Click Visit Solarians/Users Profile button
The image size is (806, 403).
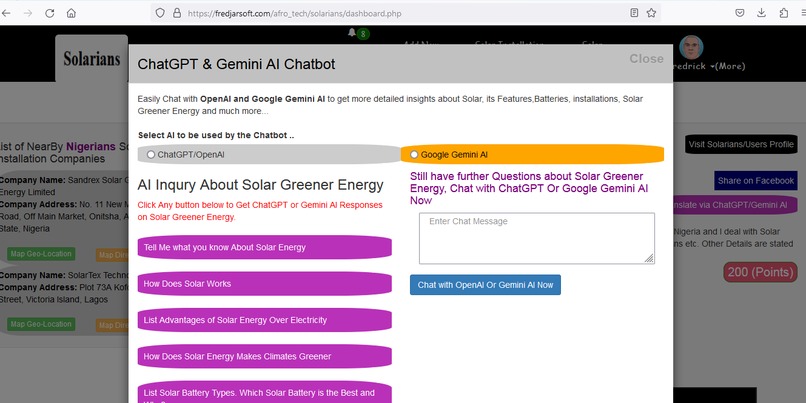point(741,144)
